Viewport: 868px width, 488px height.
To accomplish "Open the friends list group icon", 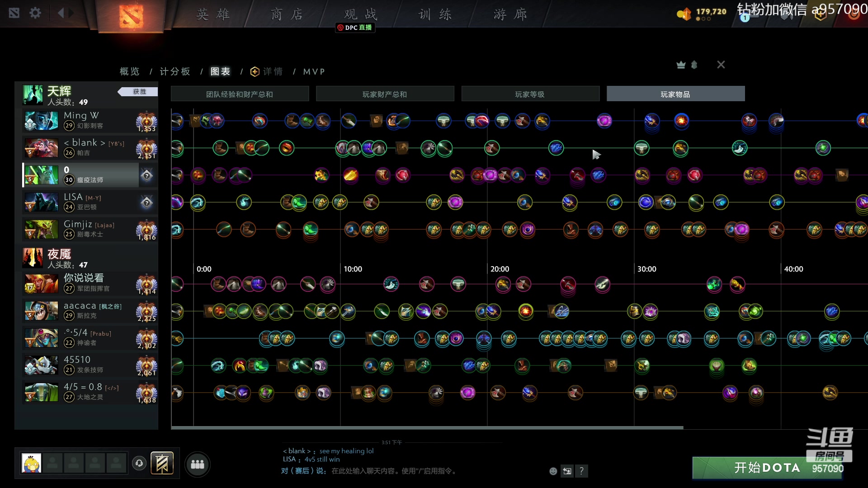I will tap(197, 464).
